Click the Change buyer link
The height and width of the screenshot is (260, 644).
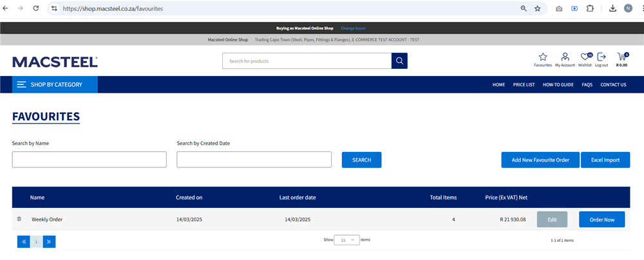352,28
